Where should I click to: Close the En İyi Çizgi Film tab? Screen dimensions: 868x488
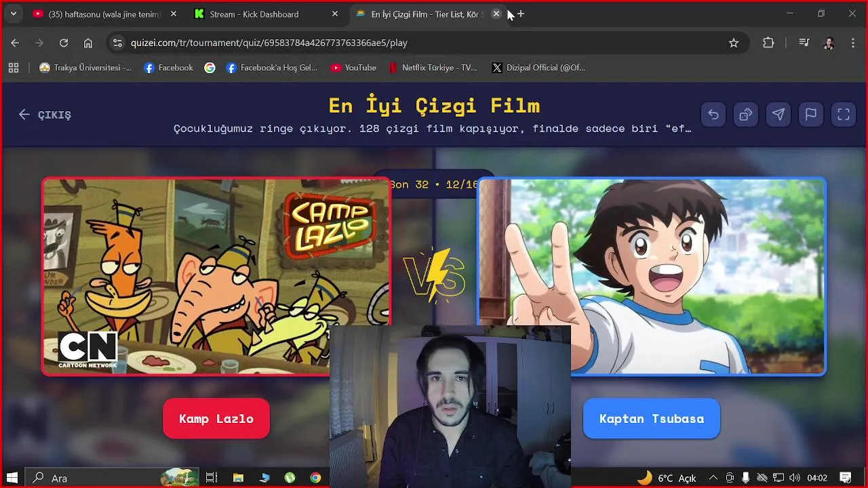[x=496, y=14]
